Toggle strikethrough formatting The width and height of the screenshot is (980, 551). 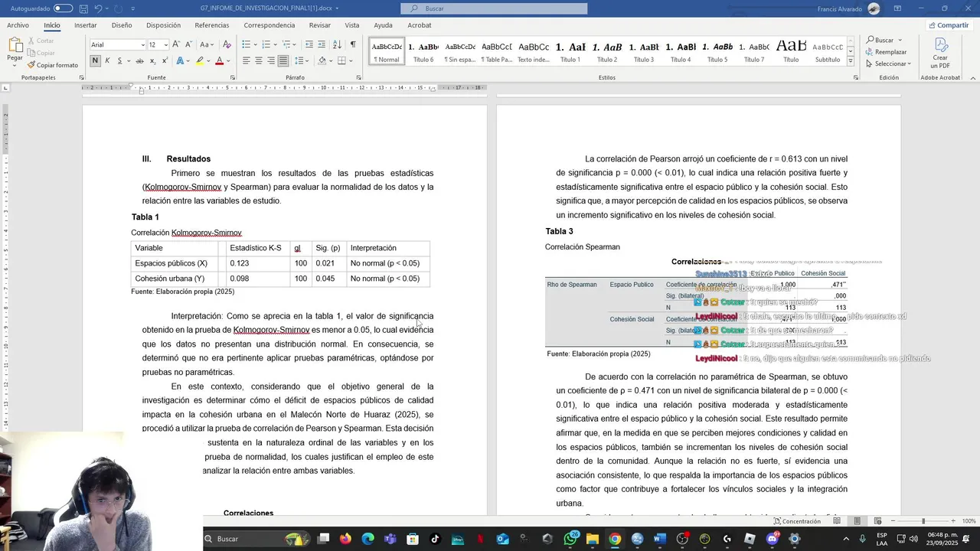(139, 60)
